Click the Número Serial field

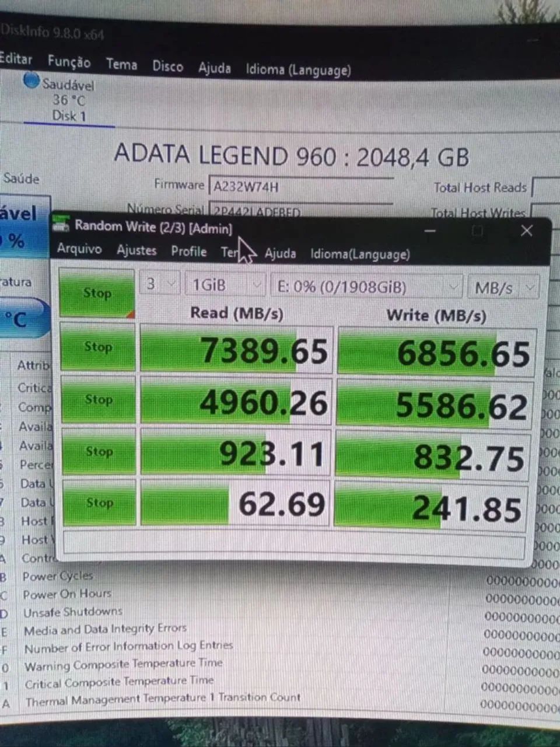click(300, 211)
